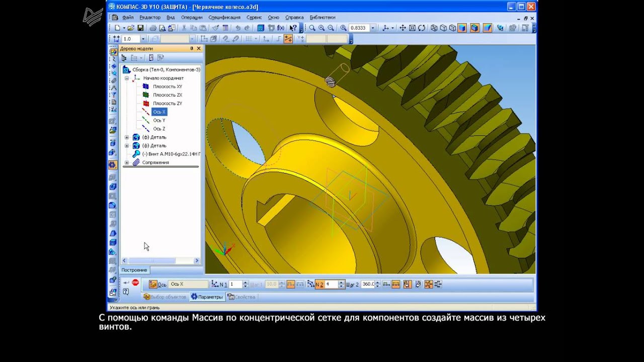Open the Редактор menu
The width and height of the screenshot is (644, 362).
pos(150,17)
